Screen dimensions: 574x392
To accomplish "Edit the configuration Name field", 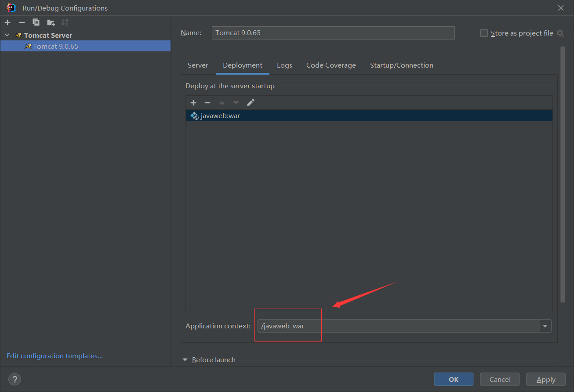I will [333, 33].
